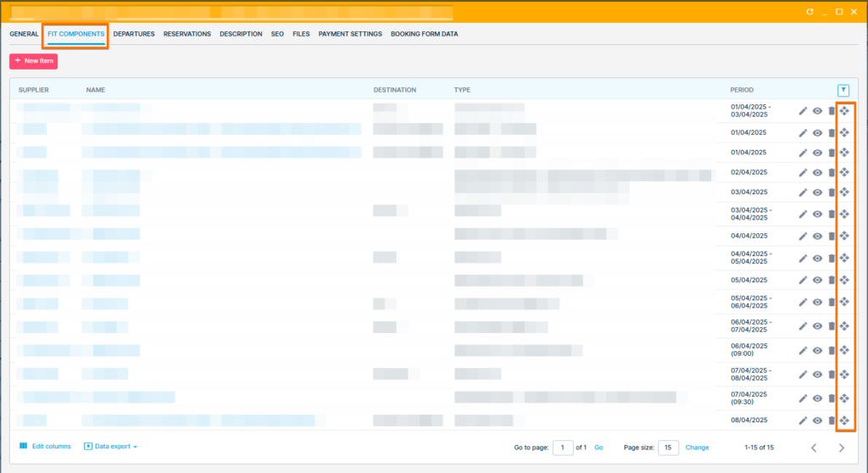This screenshot has width=868, height=473.
Task: Sort by the Period column header
Action: point(742,90)
